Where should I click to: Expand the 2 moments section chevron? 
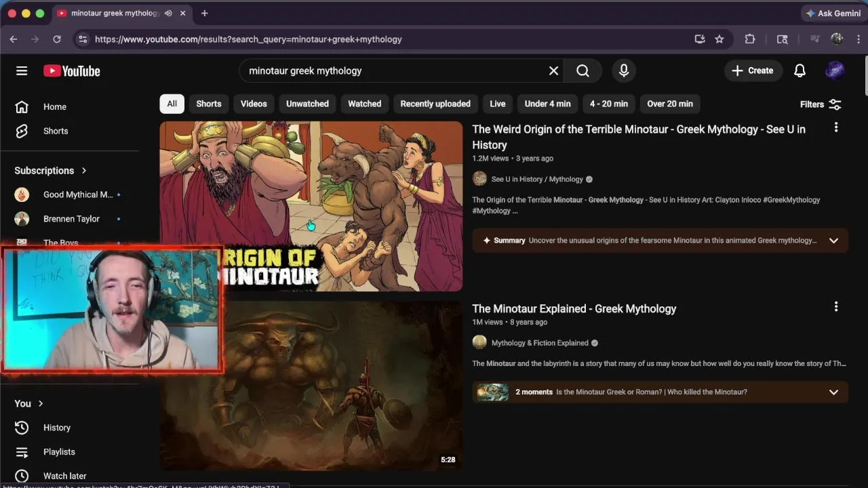pos(833,392)
